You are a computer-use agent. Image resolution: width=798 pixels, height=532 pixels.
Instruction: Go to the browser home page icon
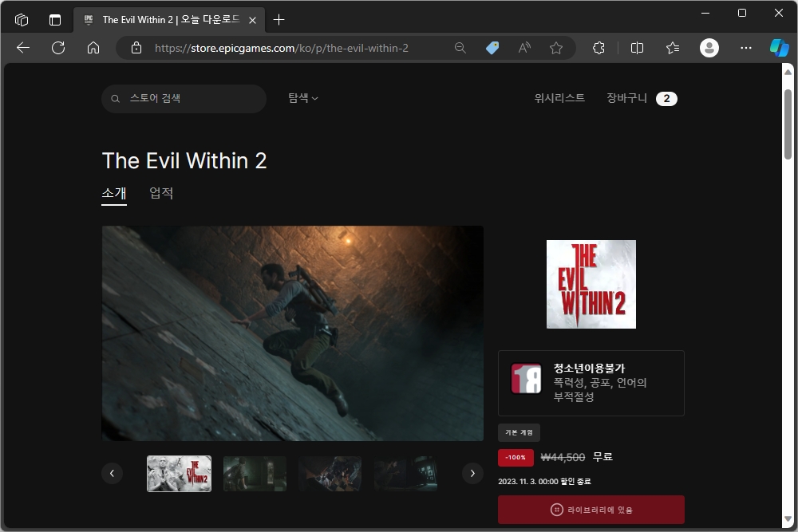pos(93,48)
